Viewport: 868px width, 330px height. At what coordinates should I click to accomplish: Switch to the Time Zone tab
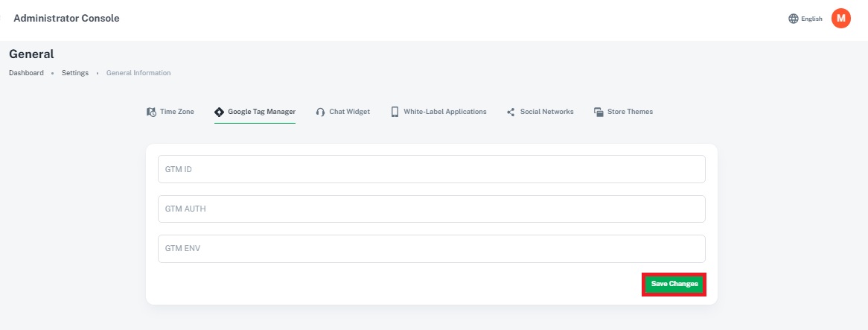click(177, 112)
